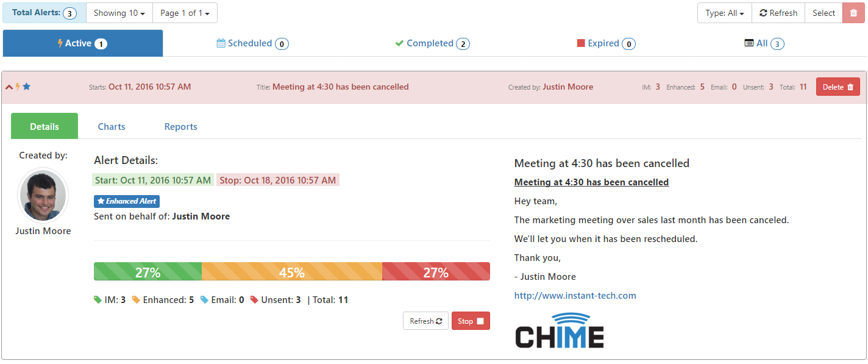
Task: Open the Type: All filter dropdown
Action: tap(725, 13)
